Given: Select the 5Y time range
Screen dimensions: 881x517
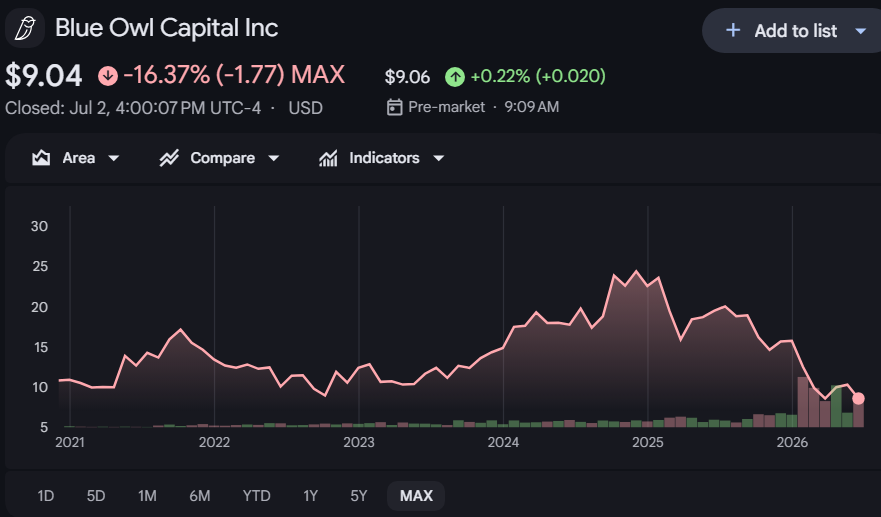Looking at the screenshot, I should pyautogui.click(x=358, y=496).
